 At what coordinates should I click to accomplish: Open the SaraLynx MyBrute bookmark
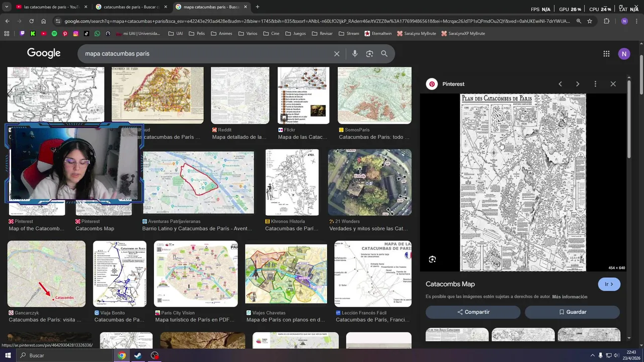click(x=417, y=34)
